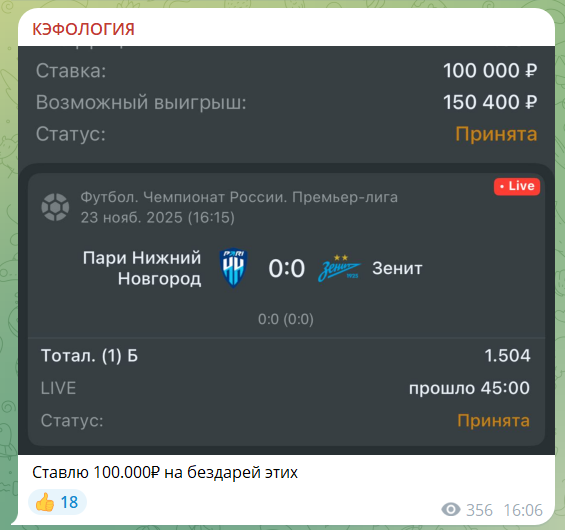
Task: Click the red Live badge
Action: (517, 186)
